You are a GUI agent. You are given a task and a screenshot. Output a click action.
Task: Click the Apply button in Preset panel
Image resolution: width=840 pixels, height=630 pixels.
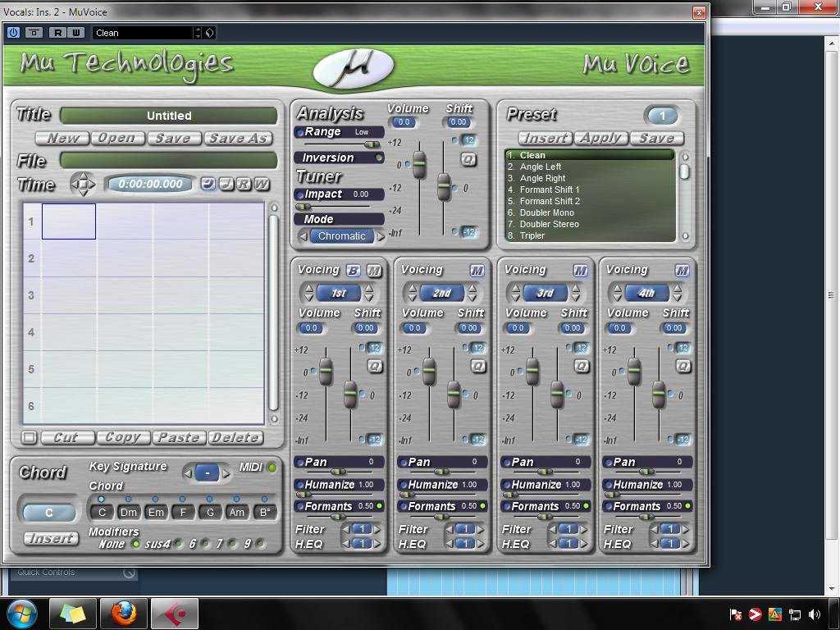point(601,138)
